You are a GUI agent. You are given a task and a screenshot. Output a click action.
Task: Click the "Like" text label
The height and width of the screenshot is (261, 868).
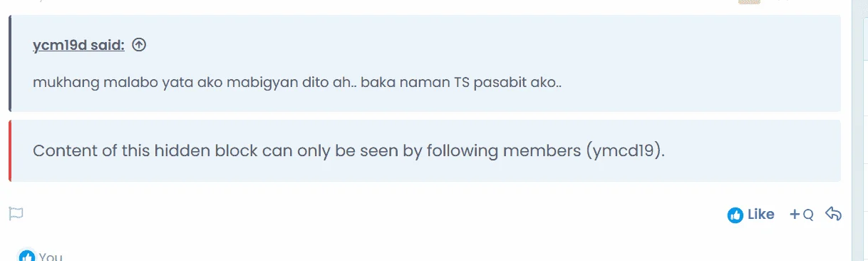760,214
